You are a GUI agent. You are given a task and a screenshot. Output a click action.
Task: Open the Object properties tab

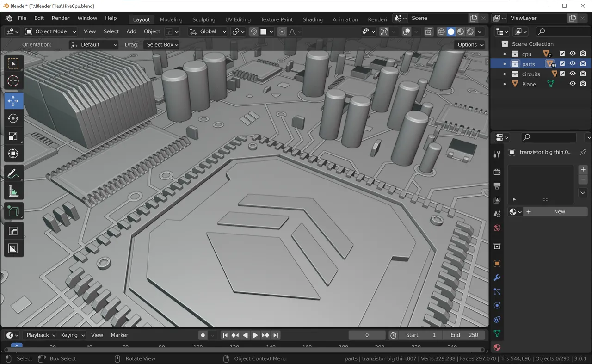point(497,264)
